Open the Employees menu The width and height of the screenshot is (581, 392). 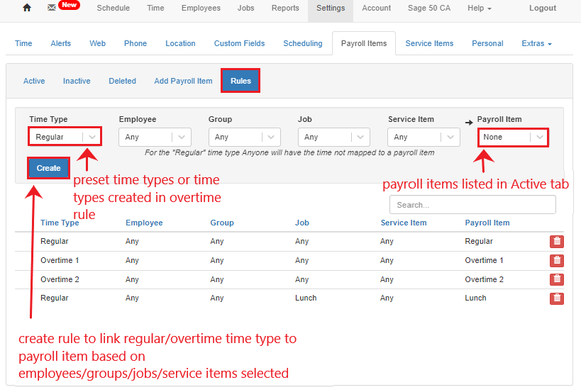pos(201,8)
